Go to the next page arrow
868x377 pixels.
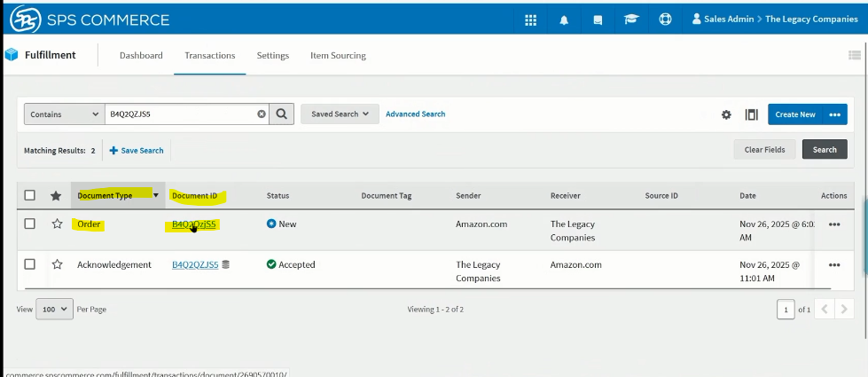844,310
